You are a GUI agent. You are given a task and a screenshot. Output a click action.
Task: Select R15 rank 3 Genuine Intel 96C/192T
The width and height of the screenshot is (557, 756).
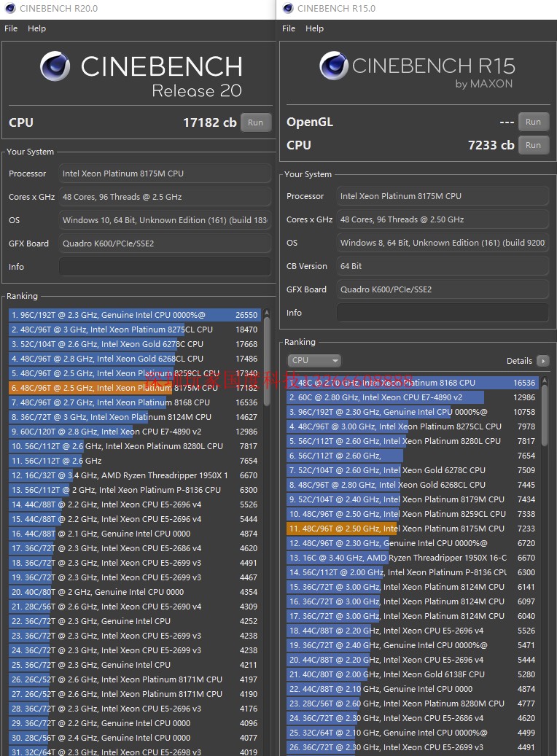point(413,412)
